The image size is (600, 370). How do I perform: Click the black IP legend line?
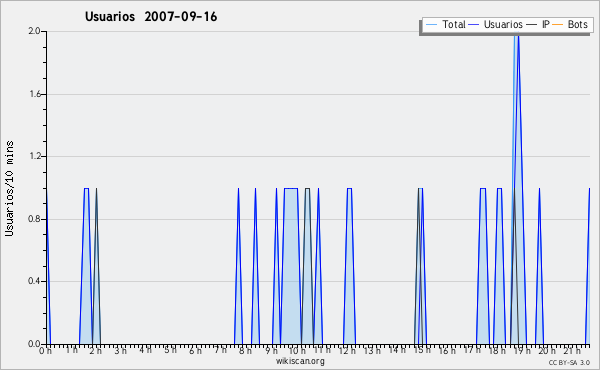tap(532, 25)
